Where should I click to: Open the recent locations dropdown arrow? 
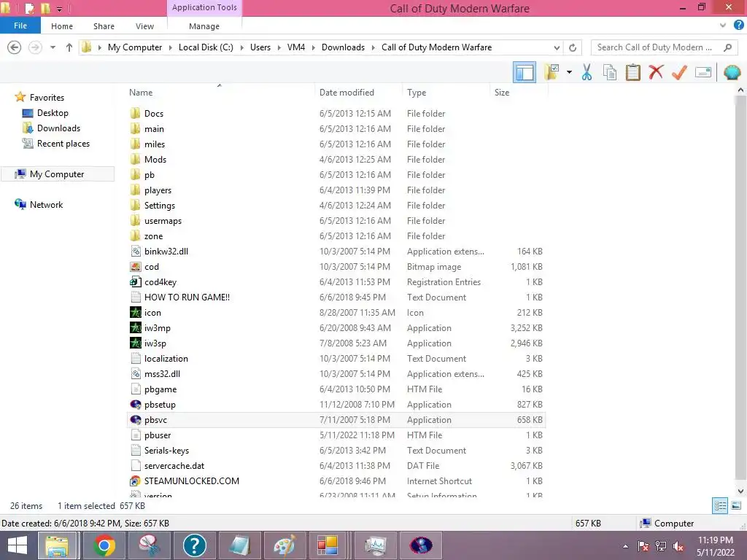click(53, 47)
